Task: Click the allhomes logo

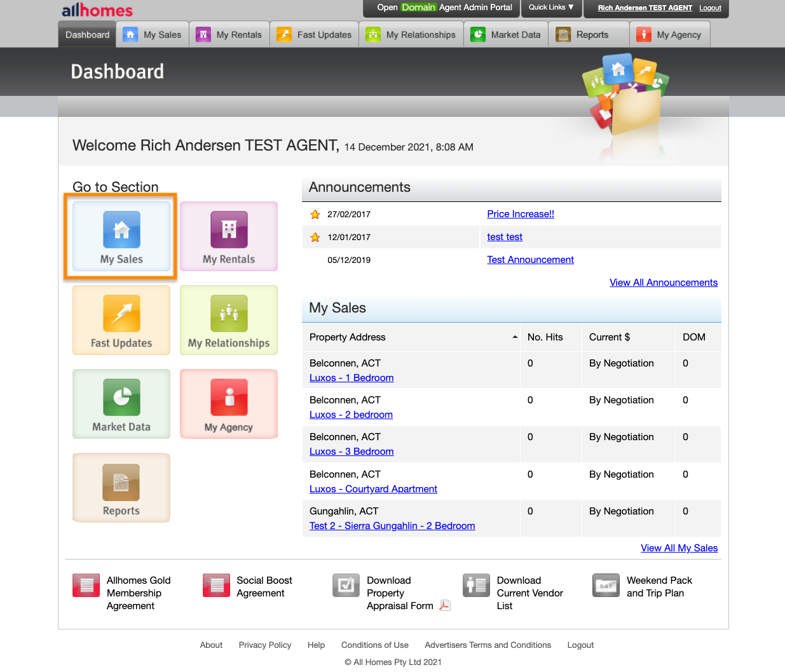Action: tap(97, 10)
